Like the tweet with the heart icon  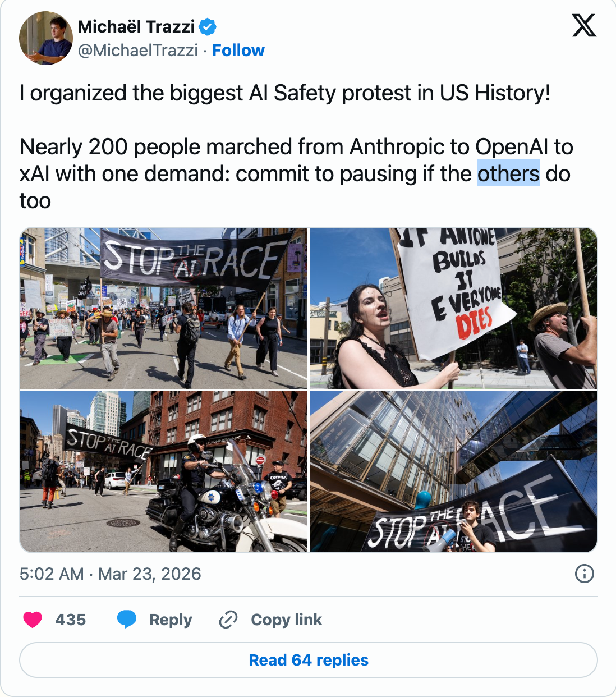[x=33, y=620]
